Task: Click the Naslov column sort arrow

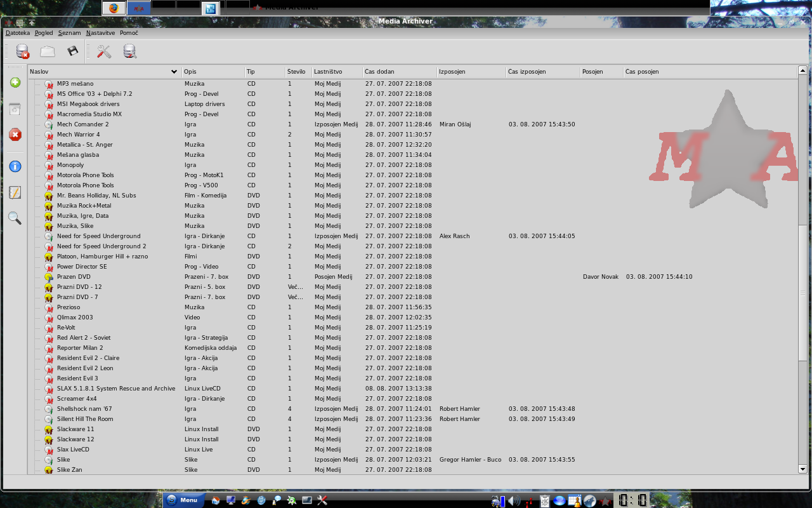Action: pos(174,72)
